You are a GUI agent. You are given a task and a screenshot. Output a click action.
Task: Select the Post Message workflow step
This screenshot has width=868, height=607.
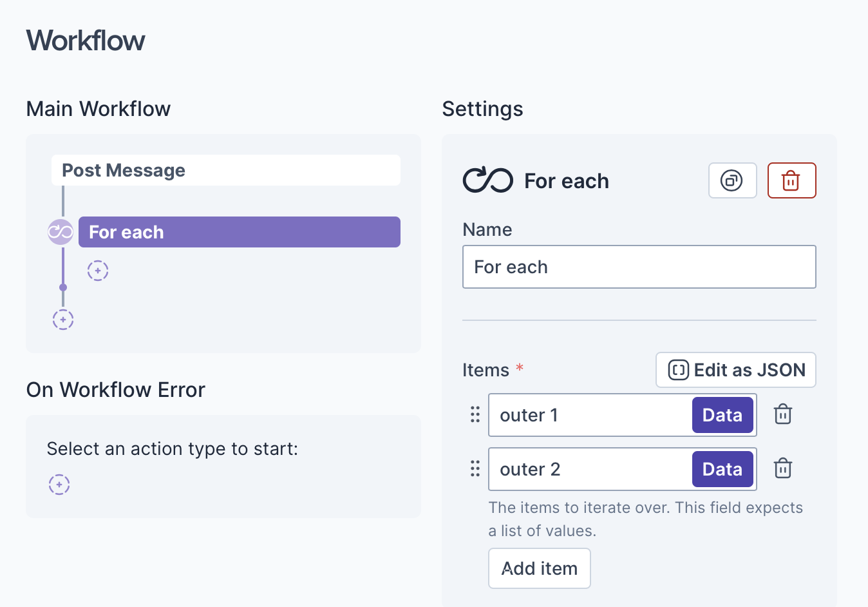click(225, 170)
